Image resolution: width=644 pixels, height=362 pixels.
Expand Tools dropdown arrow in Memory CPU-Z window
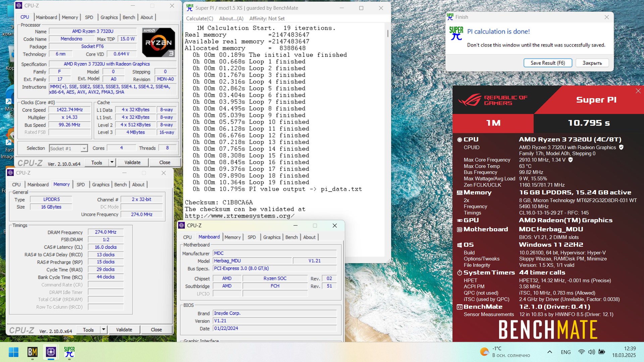[x=104, y=330]
